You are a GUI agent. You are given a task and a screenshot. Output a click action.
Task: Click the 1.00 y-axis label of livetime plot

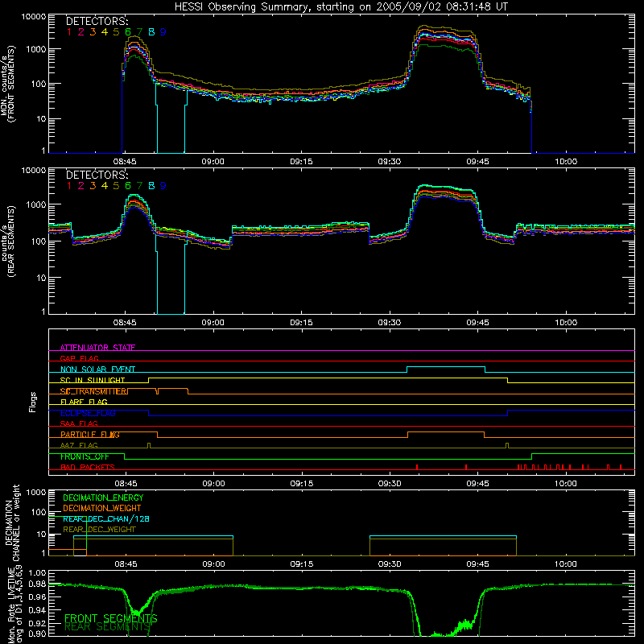pyautogui.click(x=37, y=573)
